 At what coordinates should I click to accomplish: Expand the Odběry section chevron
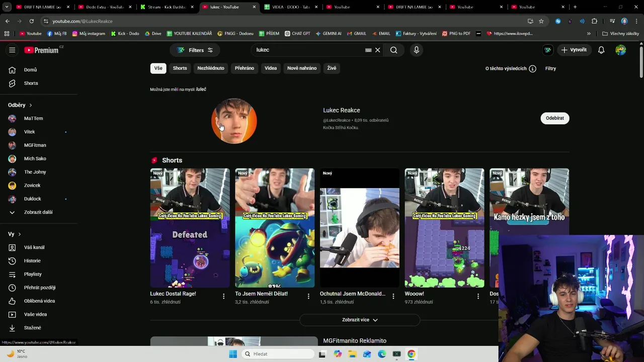tap(31, 105)
